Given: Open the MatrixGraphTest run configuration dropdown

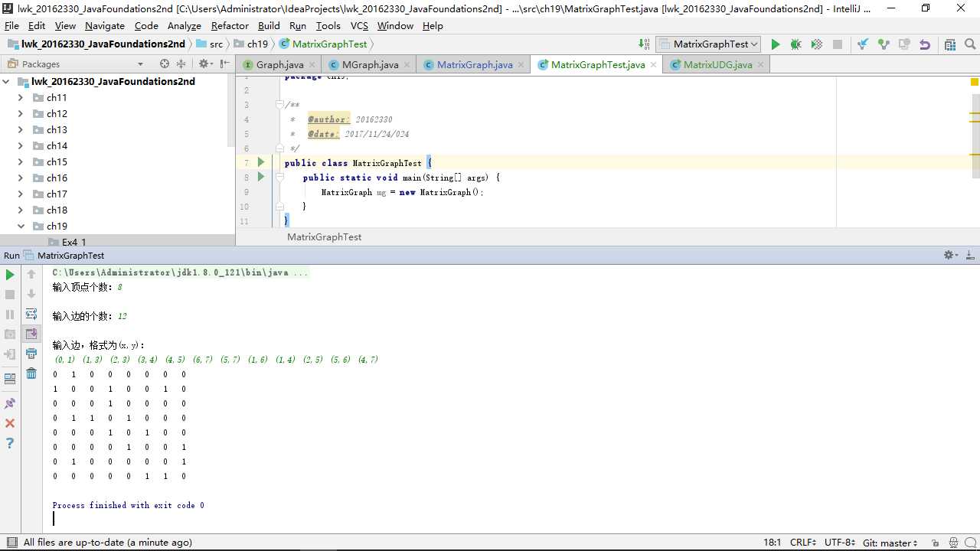Looking at the screenshot, I should (x=708, y=44).
